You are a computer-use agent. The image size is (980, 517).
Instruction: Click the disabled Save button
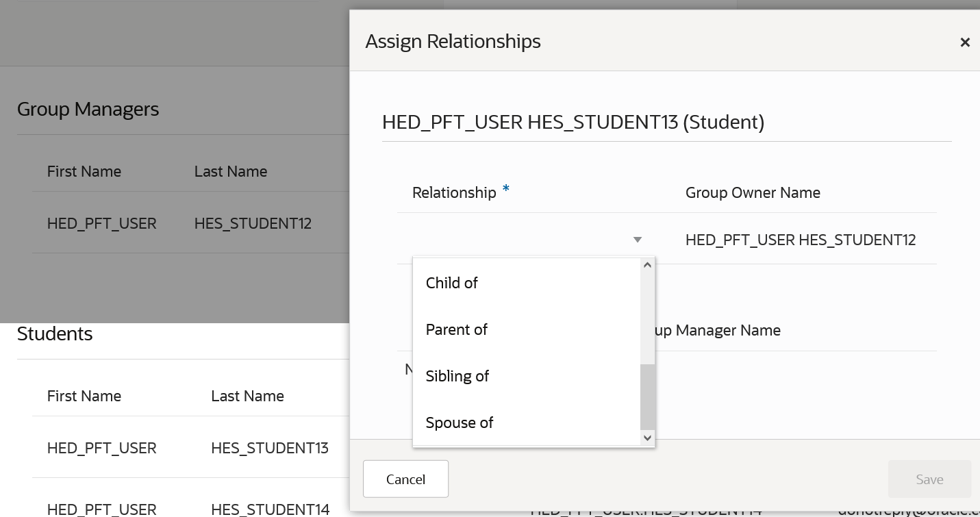click(x=929, y=479)
